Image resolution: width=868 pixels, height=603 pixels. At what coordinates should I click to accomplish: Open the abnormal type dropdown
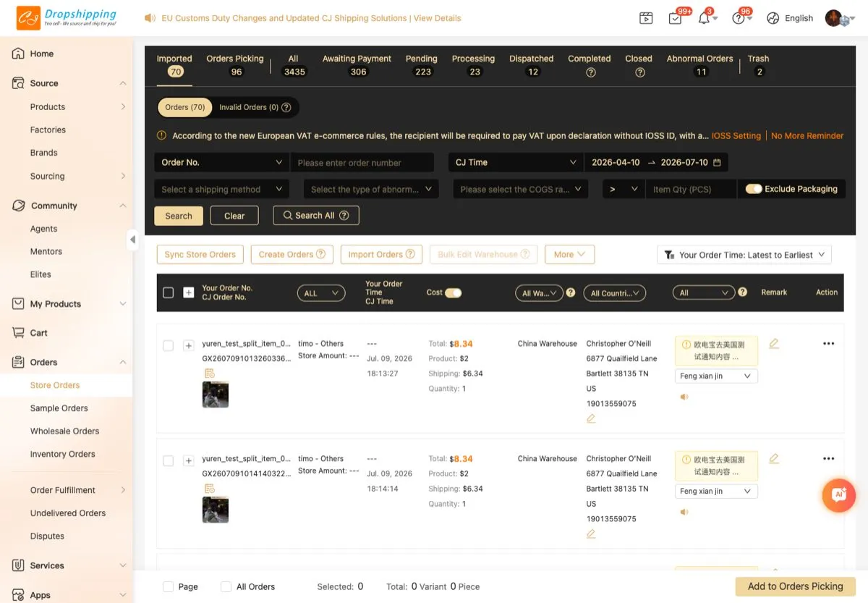click(371, 189)
